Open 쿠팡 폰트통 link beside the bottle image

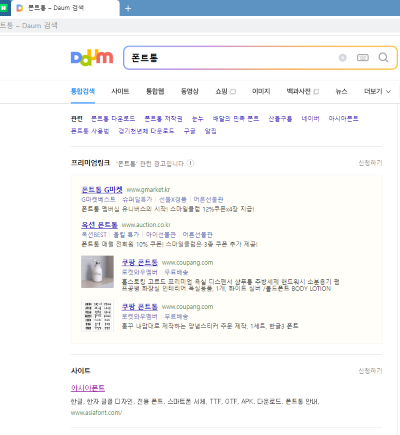pyautogui.click(x=140, y=262)
